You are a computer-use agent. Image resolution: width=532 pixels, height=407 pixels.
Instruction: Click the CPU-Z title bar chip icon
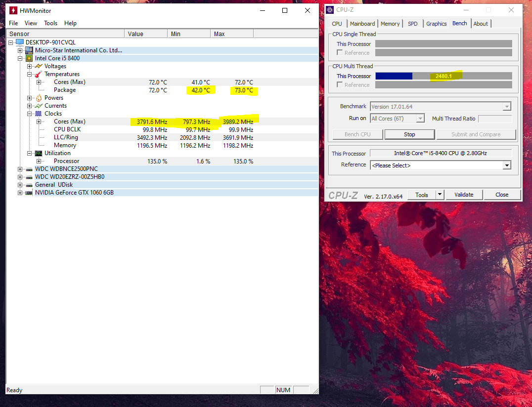coord(330,10)
